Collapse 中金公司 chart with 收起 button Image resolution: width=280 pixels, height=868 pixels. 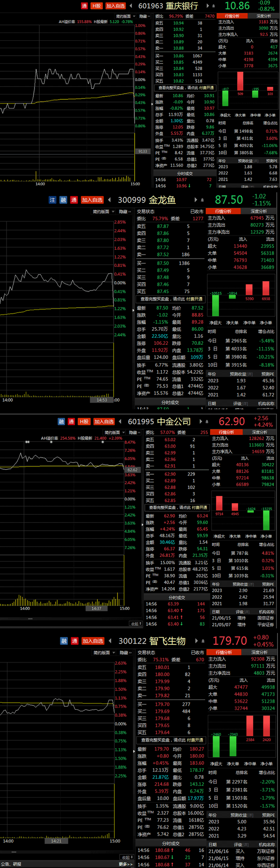[x=136, y=624]
